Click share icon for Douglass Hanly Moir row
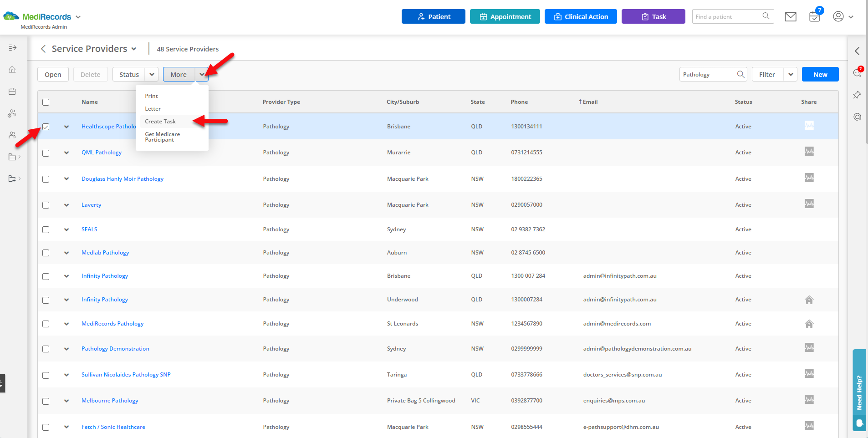 click(809, 178)
